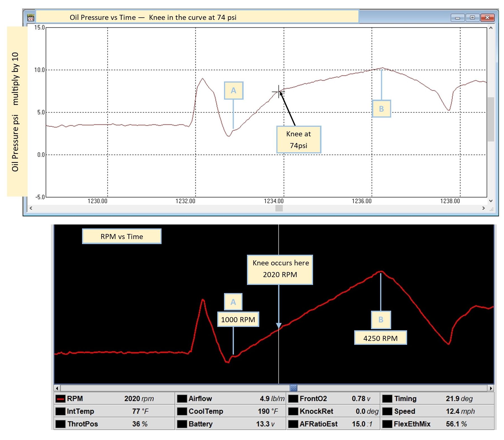Select the Timing parameter label

pyautogui.click(x=405, y=399)
